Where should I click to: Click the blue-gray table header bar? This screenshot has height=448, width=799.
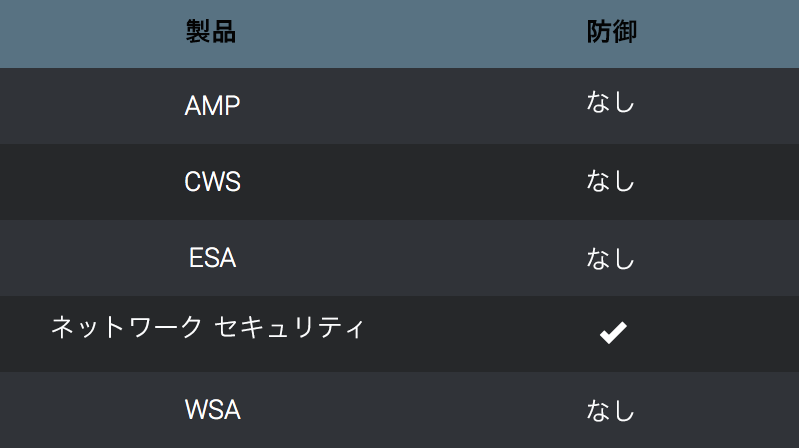point(400,32)
